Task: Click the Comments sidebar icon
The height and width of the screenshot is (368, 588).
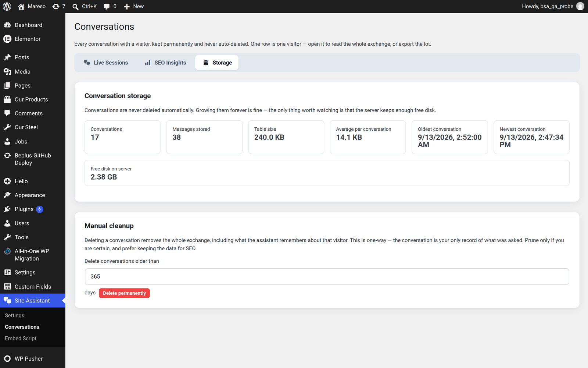Action: (7, 113)
